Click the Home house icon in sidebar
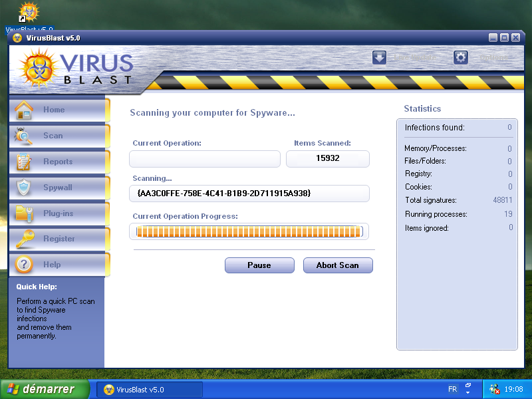The width and height of the screenshot is (532, 399). (24, 110)
